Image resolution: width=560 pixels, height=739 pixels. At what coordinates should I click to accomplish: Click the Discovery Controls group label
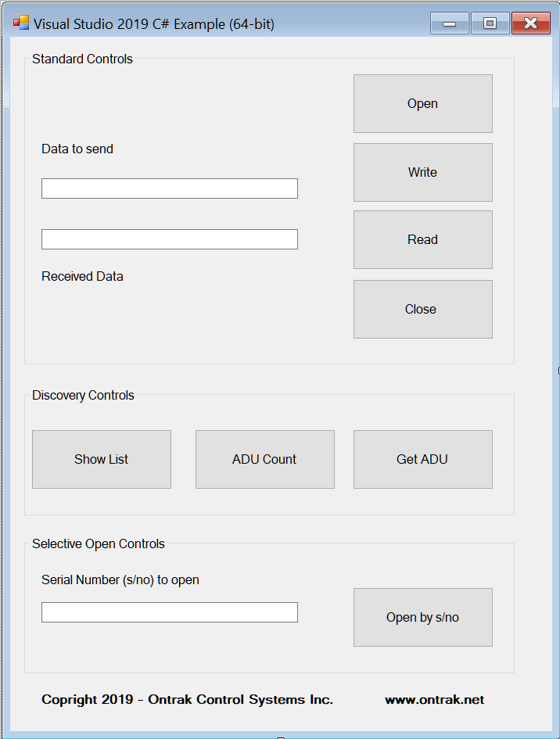click(82, 395)
